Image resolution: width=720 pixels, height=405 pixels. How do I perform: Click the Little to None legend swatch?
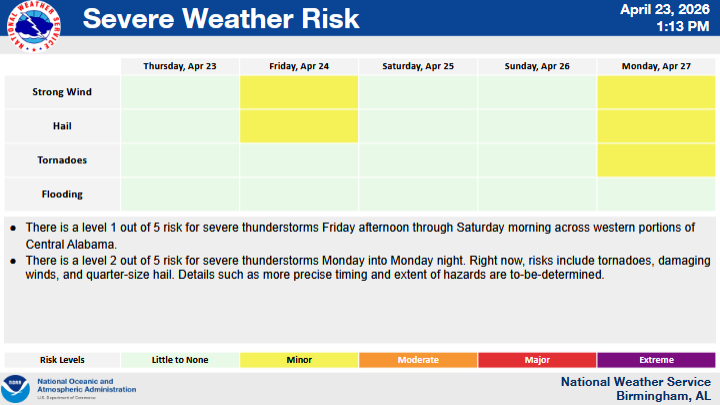point(180,360)
